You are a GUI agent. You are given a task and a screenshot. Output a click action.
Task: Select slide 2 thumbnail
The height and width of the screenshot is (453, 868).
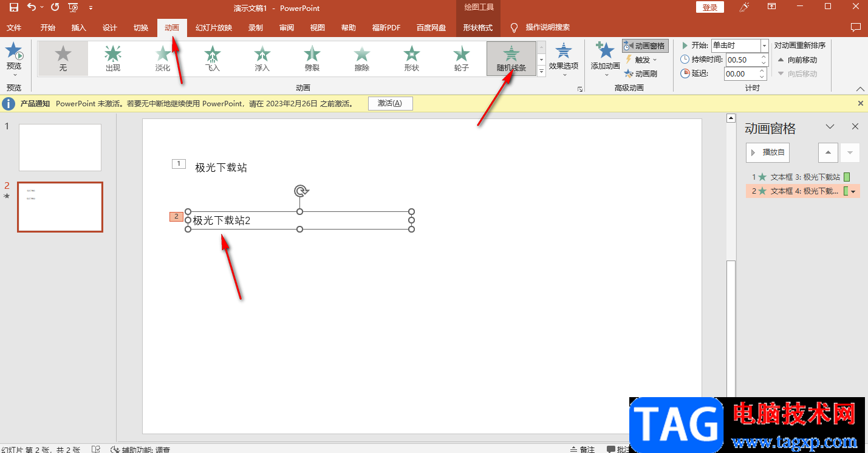[x=60, y=207]
